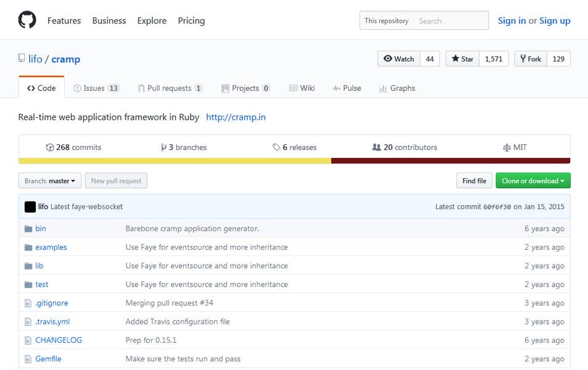Click the GitHub octocat logo
Viewport: 588px width, 370px height.
pos(27,20)
